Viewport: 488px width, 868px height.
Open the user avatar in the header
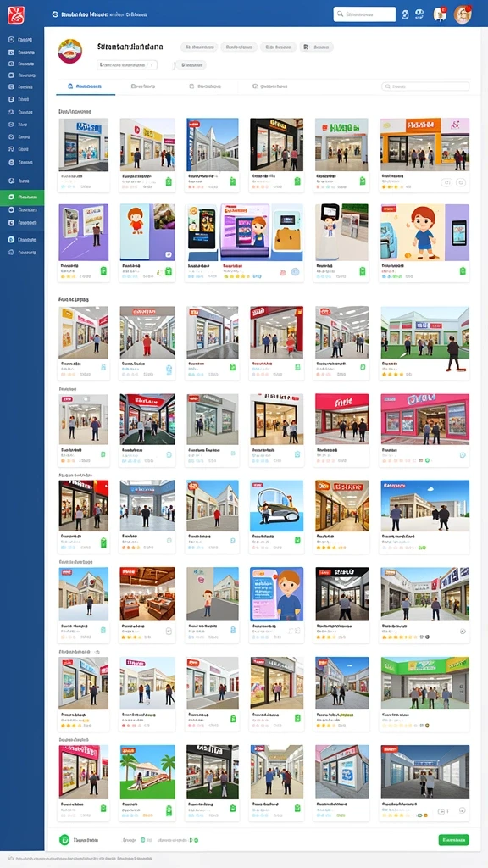[462, 14]
